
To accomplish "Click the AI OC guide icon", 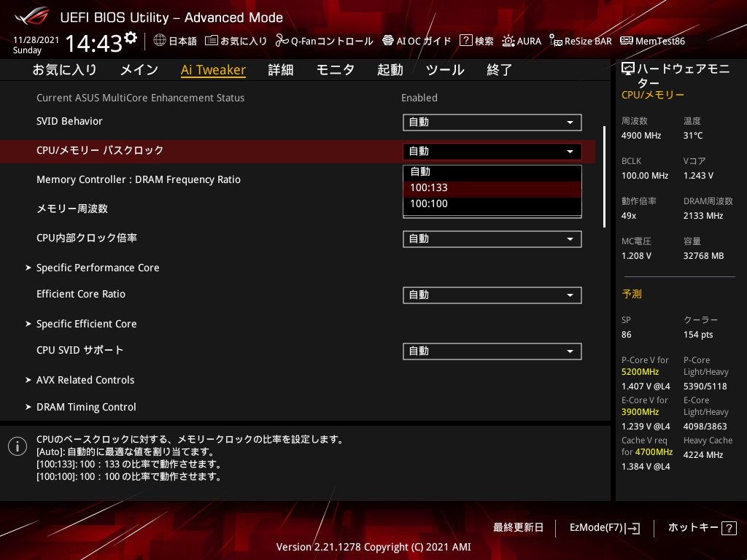I will coord(388,41).
